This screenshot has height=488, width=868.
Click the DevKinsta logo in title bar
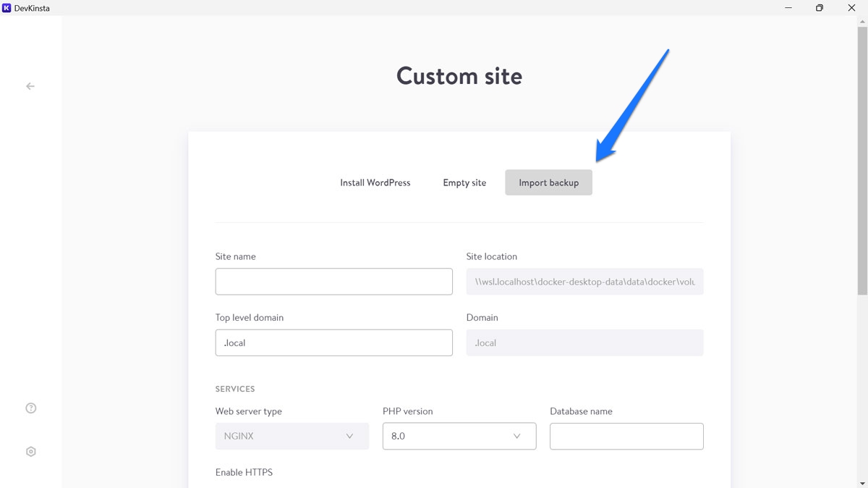point(7,8)
